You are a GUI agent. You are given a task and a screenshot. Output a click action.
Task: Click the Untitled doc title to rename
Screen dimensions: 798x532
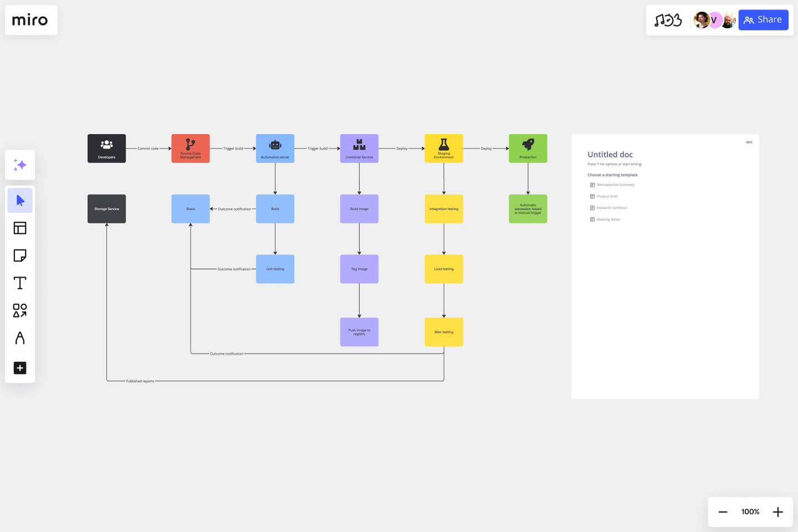610,154
